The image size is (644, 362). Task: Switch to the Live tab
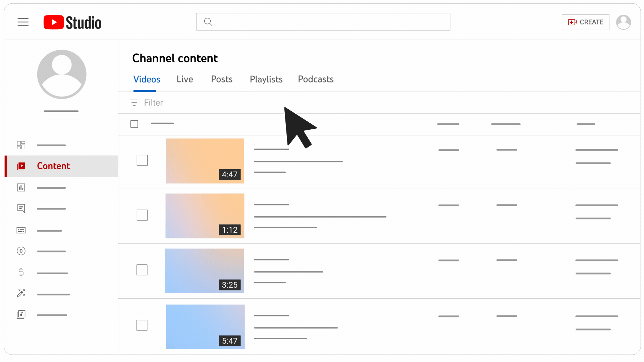[185, 79]
